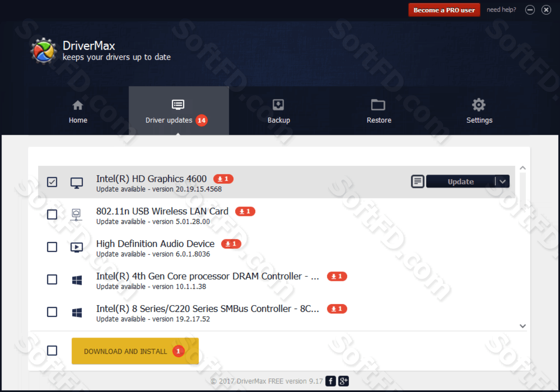The width and height of the screenshot is (560, 392).
Task: Click the DOWNLOAD AND INSTALL button
Action: tap(135, 351)
